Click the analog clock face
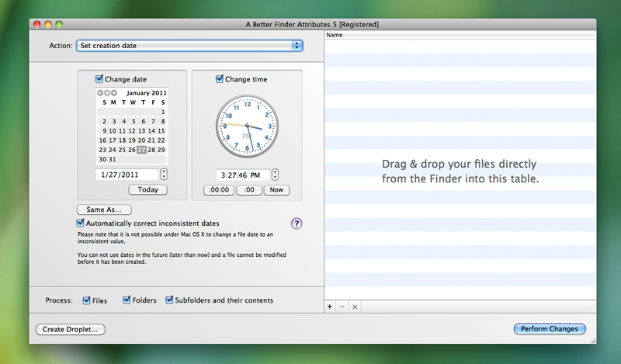The image size is (621, 364). (x=247, y=126)
